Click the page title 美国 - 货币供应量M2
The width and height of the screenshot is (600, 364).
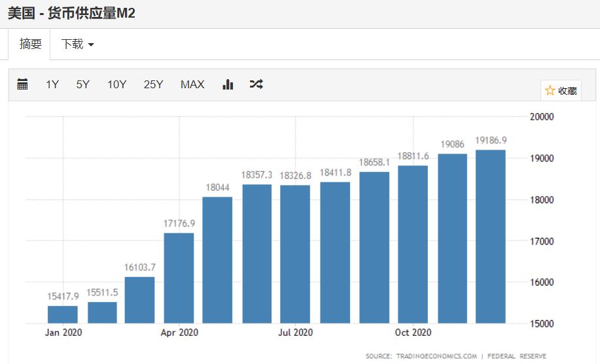[x=71, y=13]
